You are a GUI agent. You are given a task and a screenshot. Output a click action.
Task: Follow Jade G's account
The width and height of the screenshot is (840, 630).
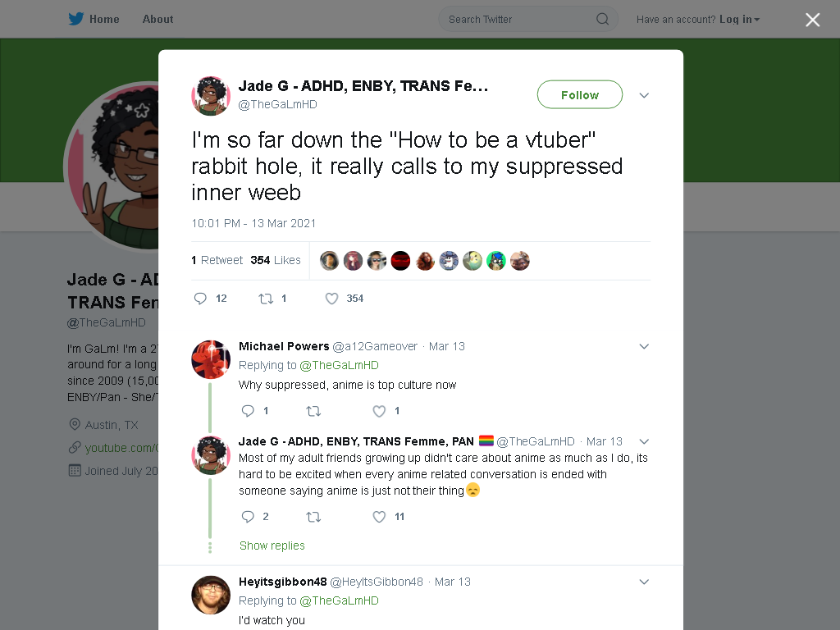[580, 95]
